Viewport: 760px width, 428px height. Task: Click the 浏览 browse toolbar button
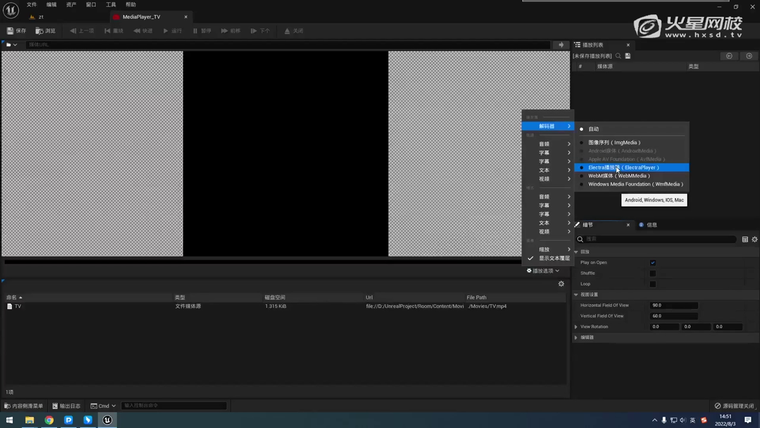coord(46,31)
